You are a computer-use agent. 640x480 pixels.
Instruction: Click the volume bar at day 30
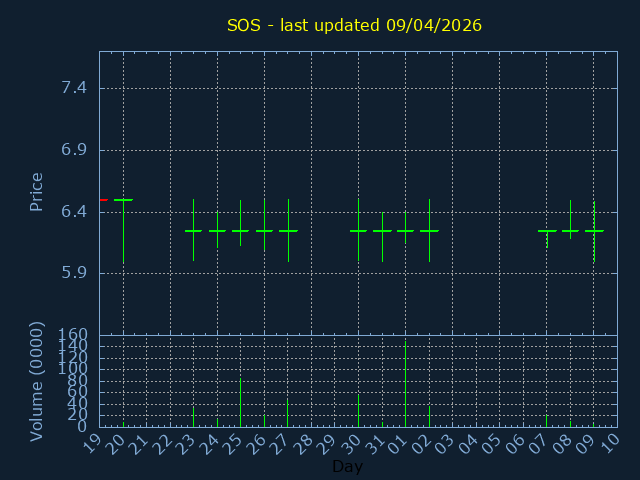(x=358, y=410)
